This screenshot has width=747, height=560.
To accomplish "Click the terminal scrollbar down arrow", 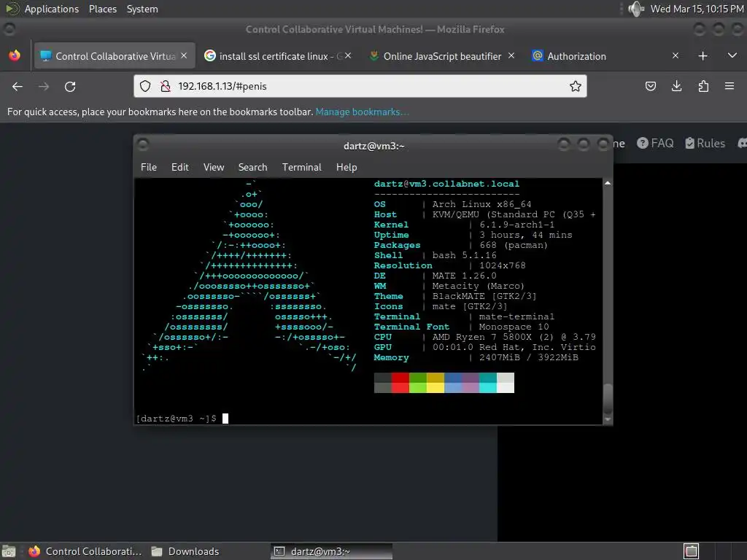I will point(608,419).
